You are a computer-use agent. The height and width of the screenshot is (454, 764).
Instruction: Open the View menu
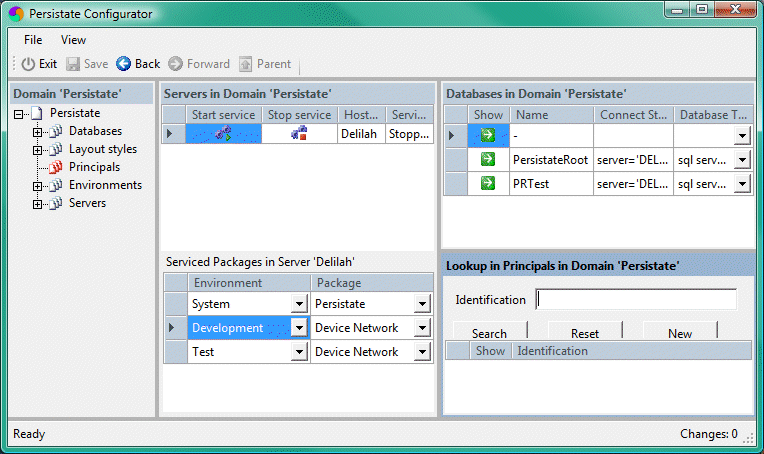[73, 40]
